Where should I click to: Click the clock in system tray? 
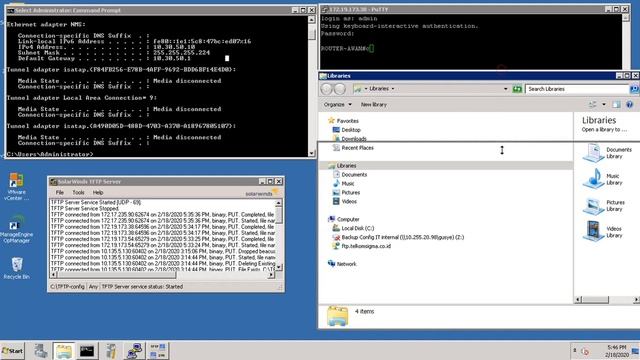point(616,351)
